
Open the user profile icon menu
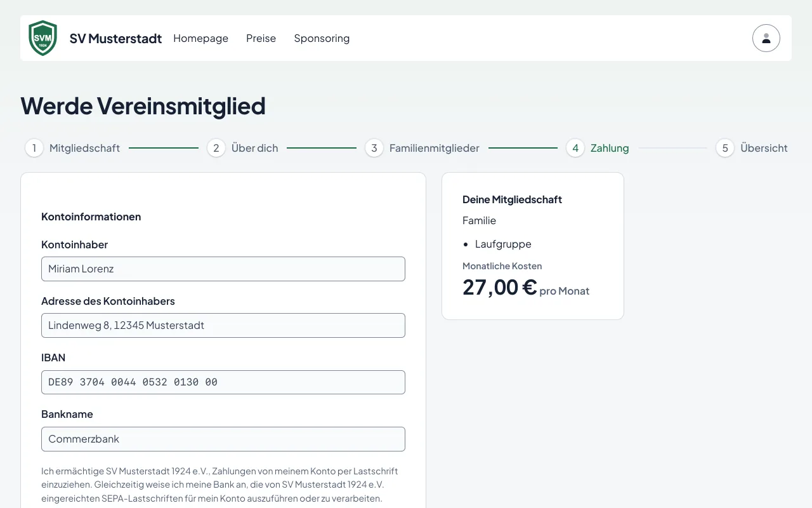tap(766, 38)
